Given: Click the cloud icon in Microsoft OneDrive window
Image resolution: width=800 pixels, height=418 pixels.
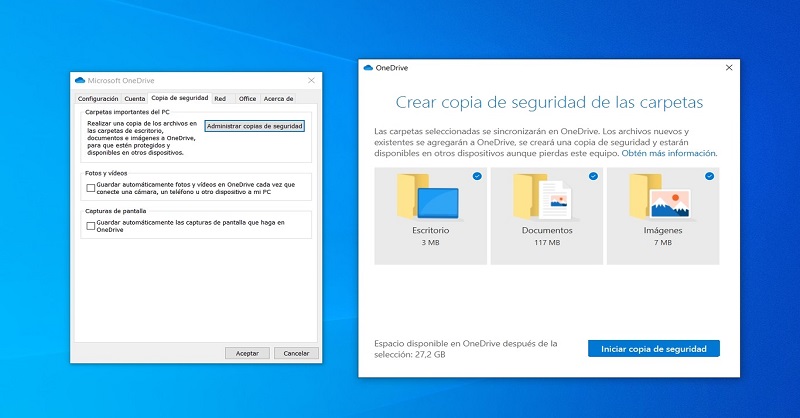Looking at the screenshot, I should [x=80, y=80].
